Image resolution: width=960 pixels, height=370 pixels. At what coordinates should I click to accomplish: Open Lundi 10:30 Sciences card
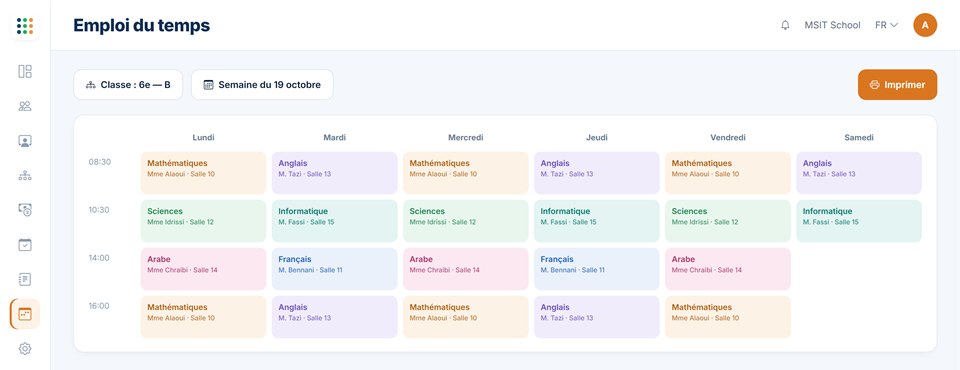[203, 221]
